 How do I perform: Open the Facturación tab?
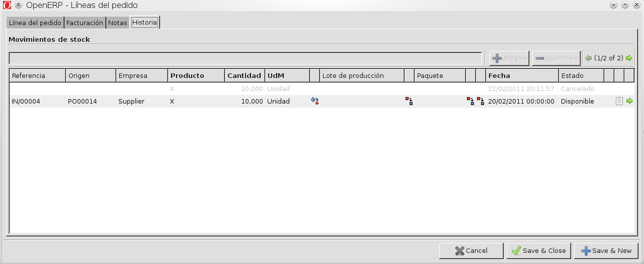(85, 23)
